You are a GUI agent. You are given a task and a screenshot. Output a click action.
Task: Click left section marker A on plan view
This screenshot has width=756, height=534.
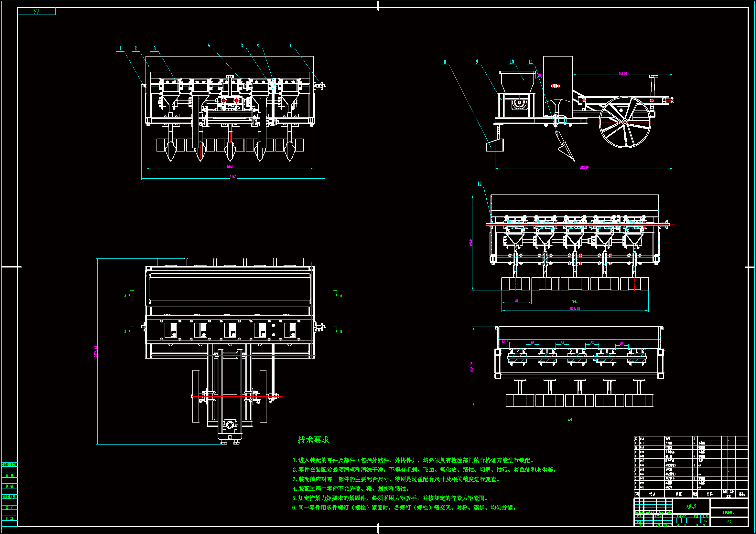point(125,296)
